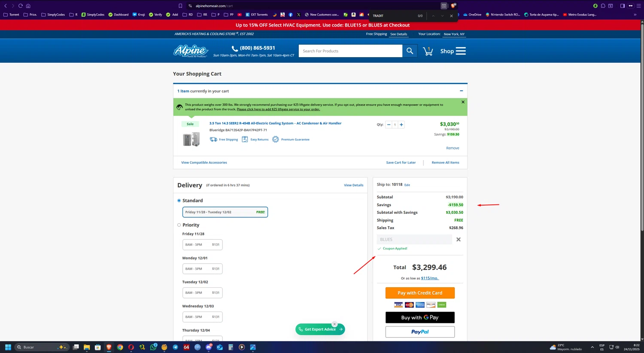Click View Compatible Accessories
The width and height of the screenshot is (644, 353).
[204, 163]
